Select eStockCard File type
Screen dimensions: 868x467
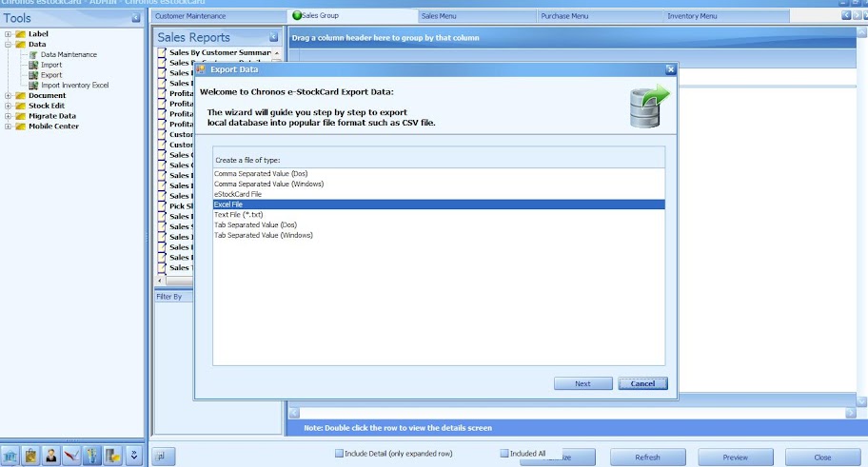[x=439, y=194]
